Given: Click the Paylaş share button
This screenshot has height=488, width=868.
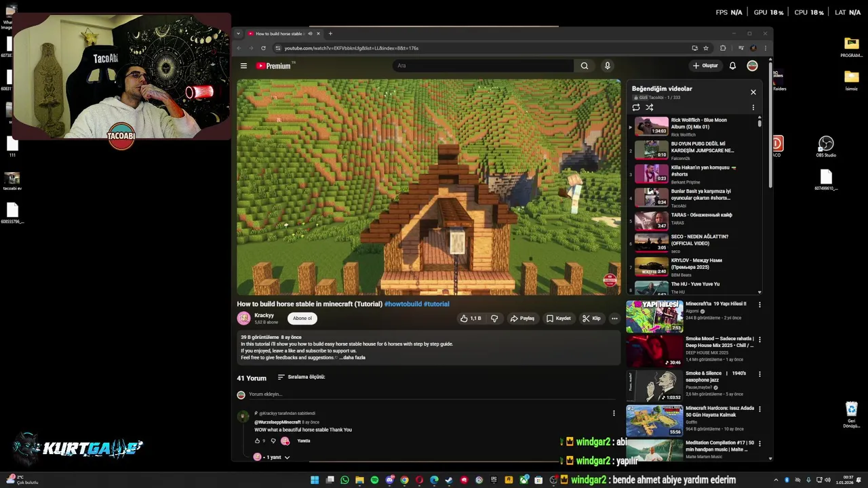Looking at the screenshot, I should 522,318.
